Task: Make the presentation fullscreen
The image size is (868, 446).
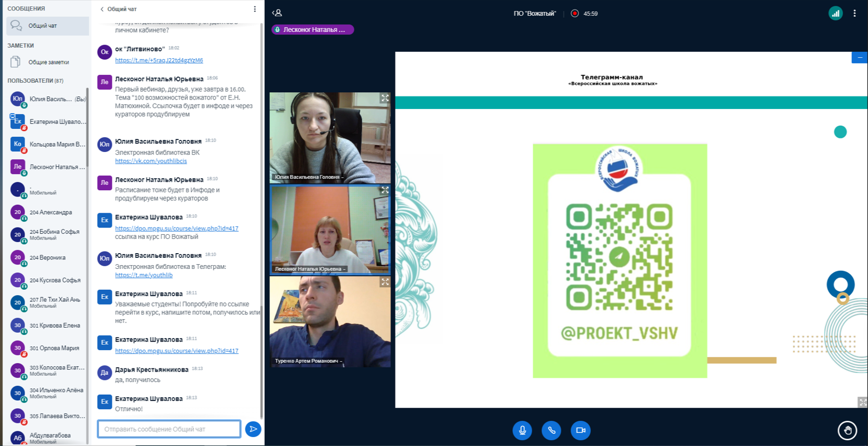Action: point(862,402)
